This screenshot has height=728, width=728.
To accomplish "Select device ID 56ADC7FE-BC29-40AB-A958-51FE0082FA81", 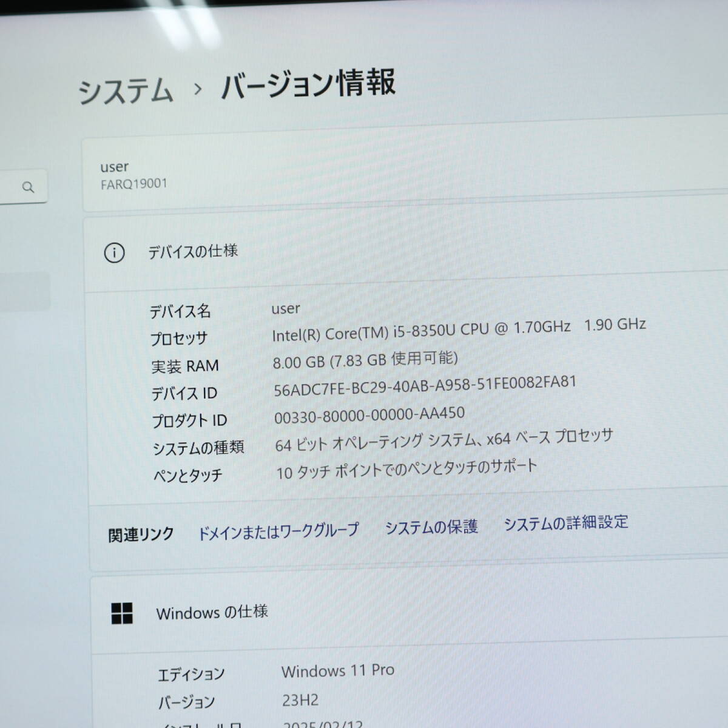I will 425,386.
